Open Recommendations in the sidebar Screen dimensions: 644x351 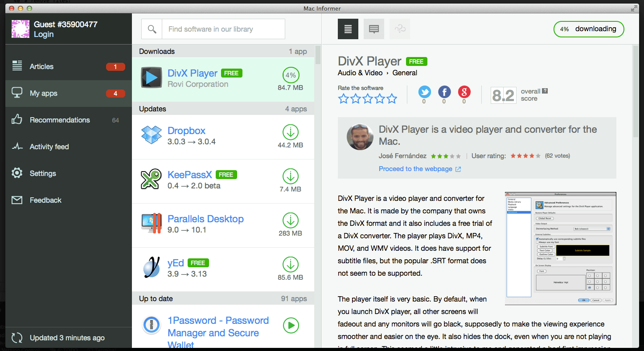[60, 120]
